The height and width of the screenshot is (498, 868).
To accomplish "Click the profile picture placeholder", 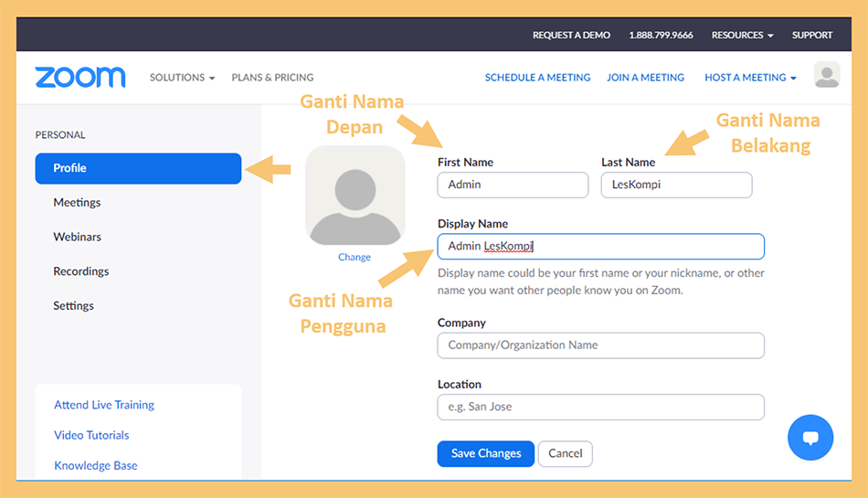I will 355,196.
